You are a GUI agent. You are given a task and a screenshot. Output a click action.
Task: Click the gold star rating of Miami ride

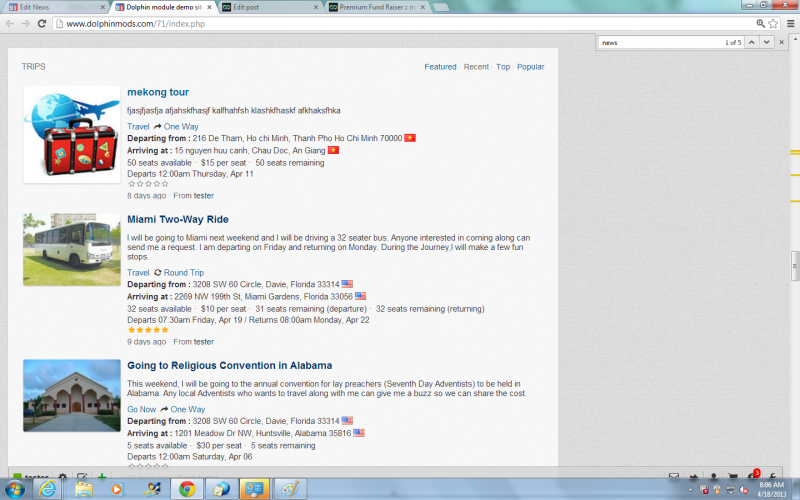148,330
